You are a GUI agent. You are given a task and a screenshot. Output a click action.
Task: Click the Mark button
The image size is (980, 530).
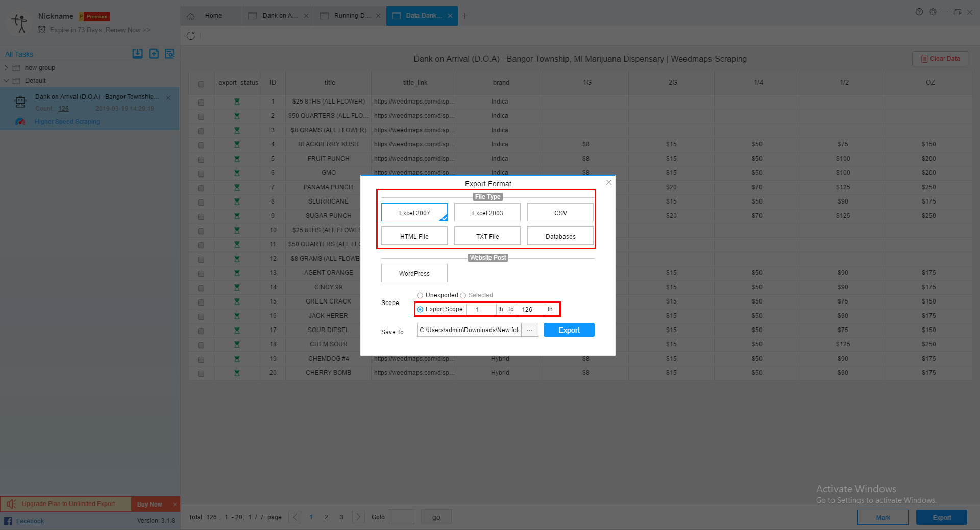[883, 517]
